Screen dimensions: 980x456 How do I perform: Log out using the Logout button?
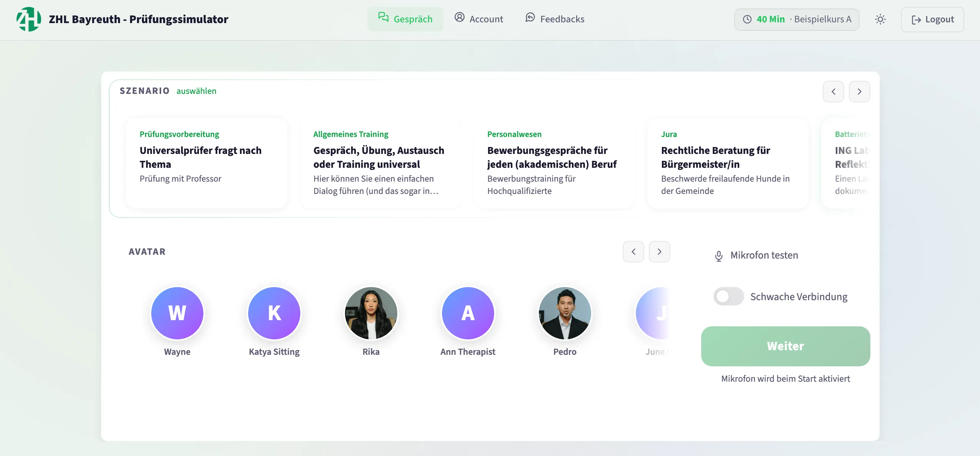pyautogui.click(x=932, y=19)
